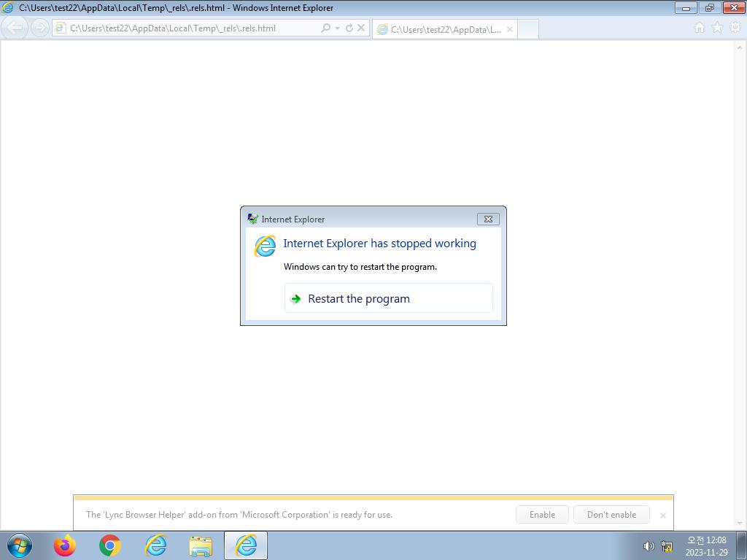747x560 pixels.
Task: Open the Windows Start menu
Action: (20, 545)
